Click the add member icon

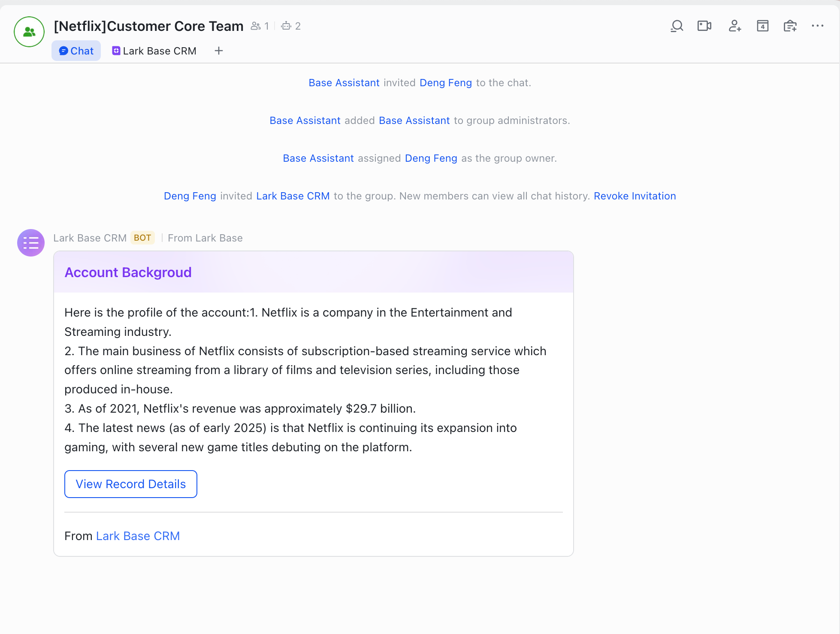click(x=734, y=26)
